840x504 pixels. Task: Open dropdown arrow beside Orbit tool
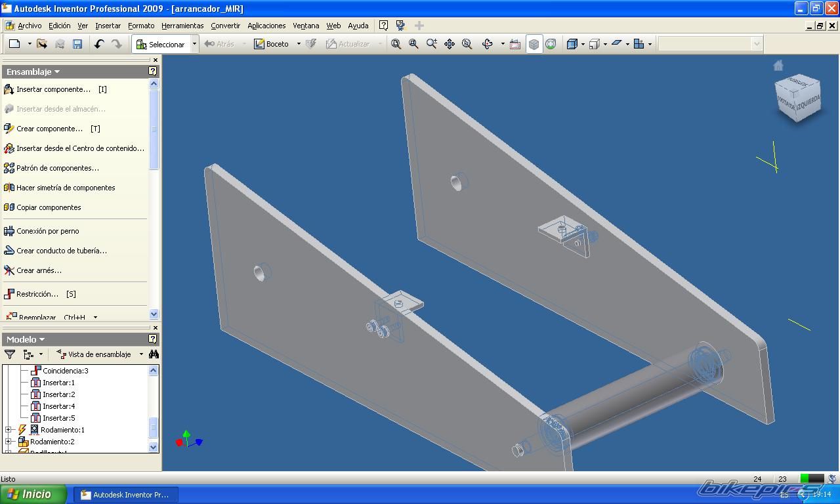[x=503, y=44]
